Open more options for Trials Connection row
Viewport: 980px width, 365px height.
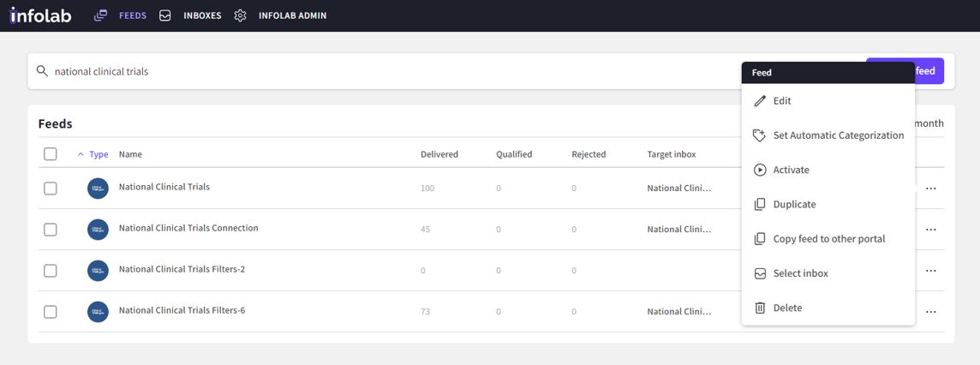[930, 230]
